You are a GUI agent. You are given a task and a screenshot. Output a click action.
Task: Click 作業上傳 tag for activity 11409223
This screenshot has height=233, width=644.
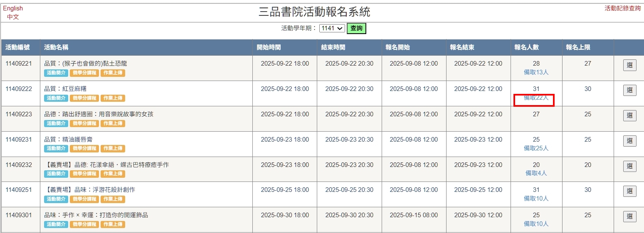(113, 123)
